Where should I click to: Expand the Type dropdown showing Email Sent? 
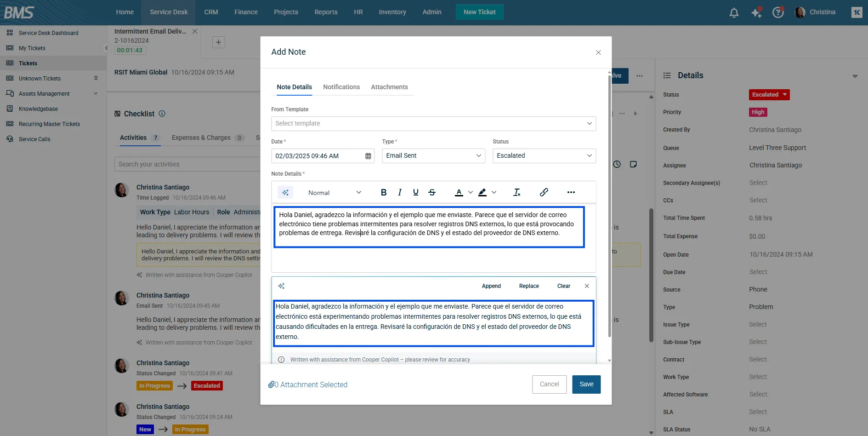tap(433, 155)
